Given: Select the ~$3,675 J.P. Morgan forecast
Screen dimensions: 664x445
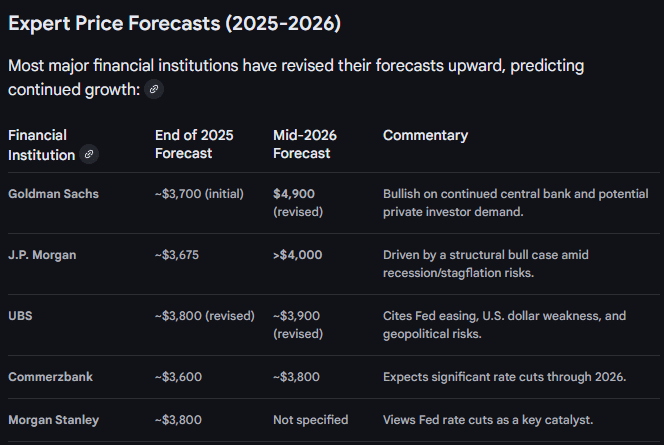Looking at the screenshot, I should pos(177,254).
